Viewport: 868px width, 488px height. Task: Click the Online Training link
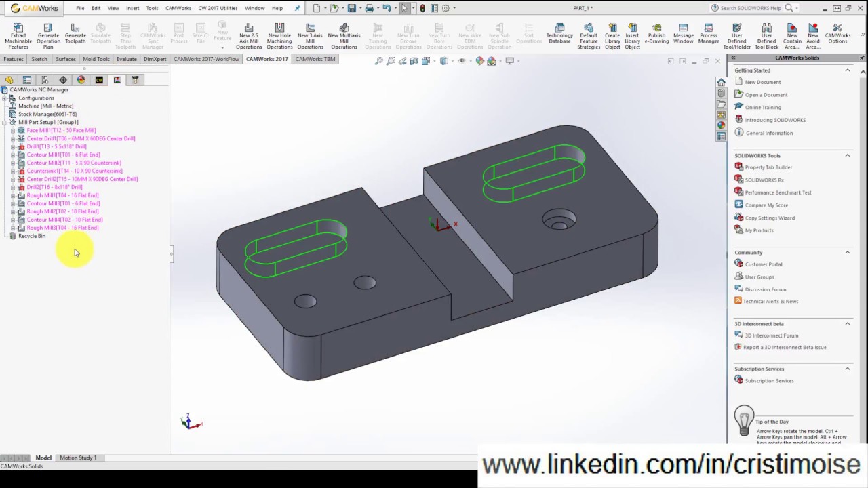[x=763, y=108]
